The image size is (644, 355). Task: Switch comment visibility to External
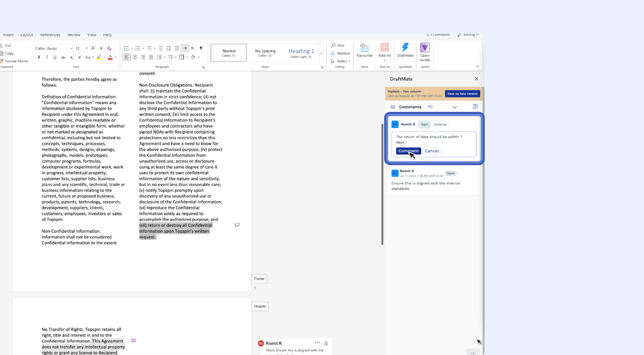[x=440, y=125]
